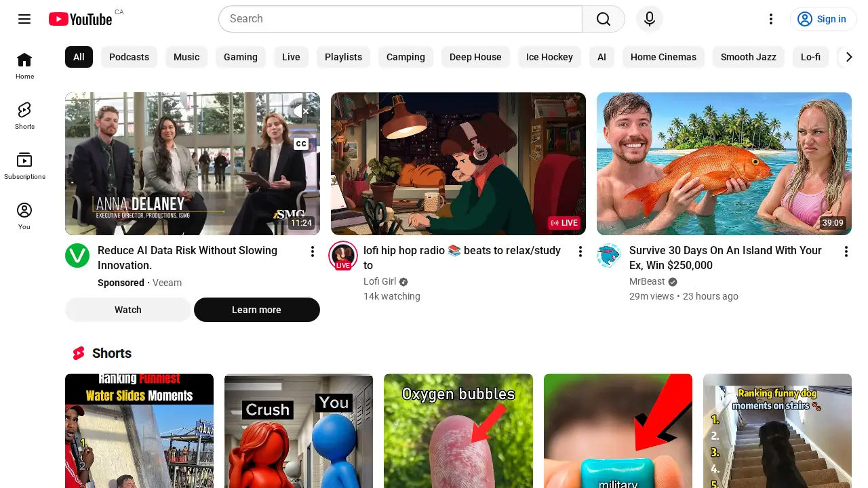Filter by Lo-fi chip

pyautogui.click(x=810, y=57)
